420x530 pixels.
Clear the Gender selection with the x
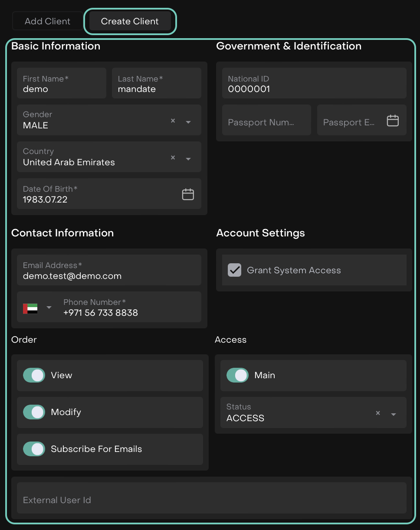(173, 121)
